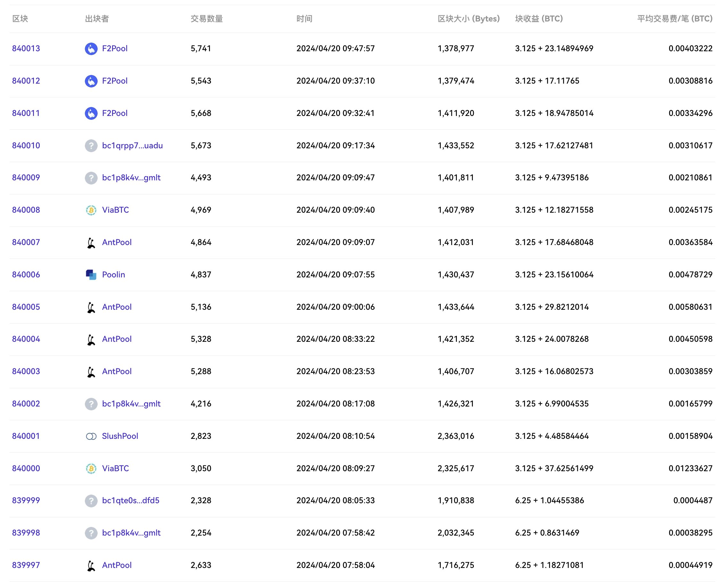Click the 块收益 (BTC) column header
Image resolution: width=728 pixels, height=583 pixels.
[538, 19]
